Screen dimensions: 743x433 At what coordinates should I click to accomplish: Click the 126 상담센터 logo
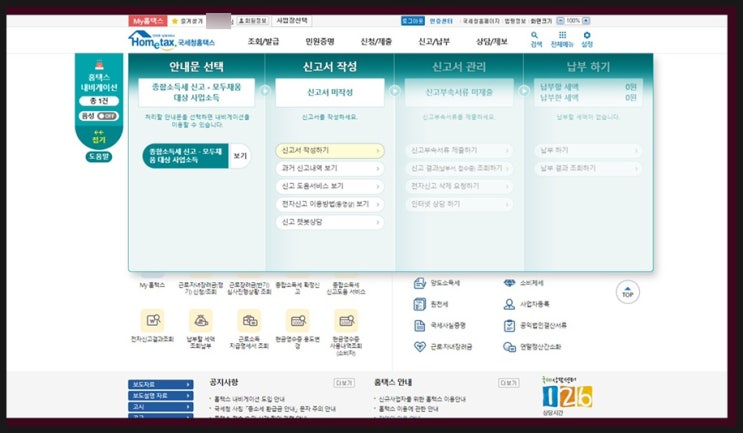(x=567, y=396)
